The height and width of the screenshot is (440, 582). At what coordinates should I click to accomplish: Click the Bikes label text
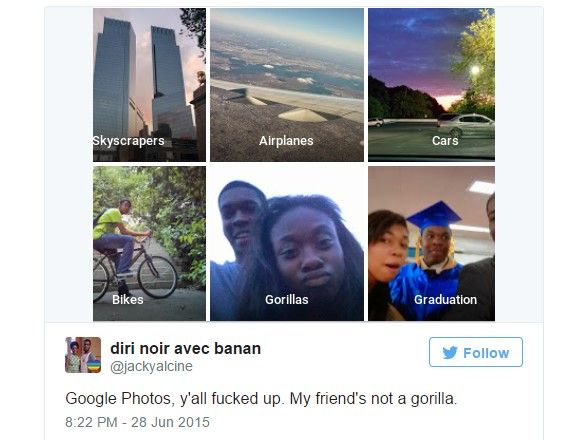click(x=128, y=300)
